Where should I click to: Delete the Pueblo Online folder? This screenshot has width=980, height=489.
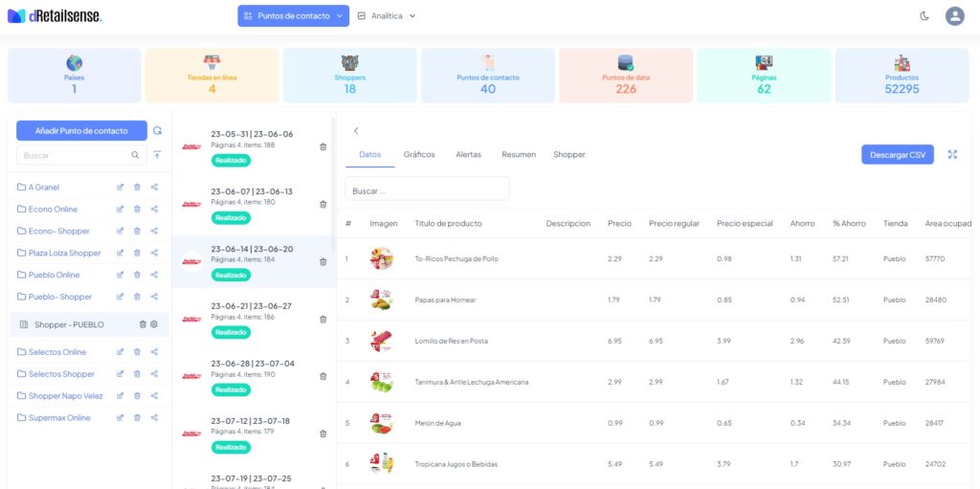pos(137,275)
